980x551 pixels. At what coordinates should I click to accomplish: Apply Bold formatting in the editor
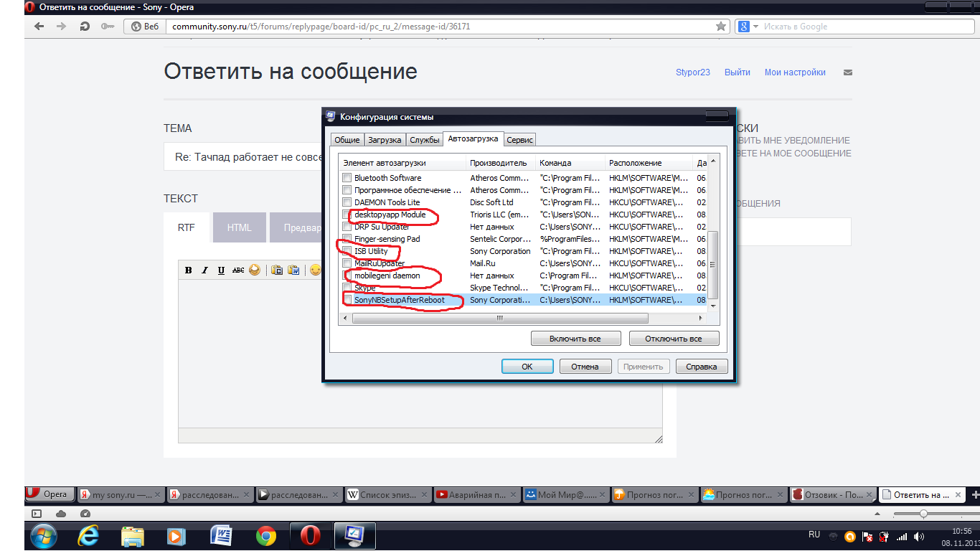point(189,270)
